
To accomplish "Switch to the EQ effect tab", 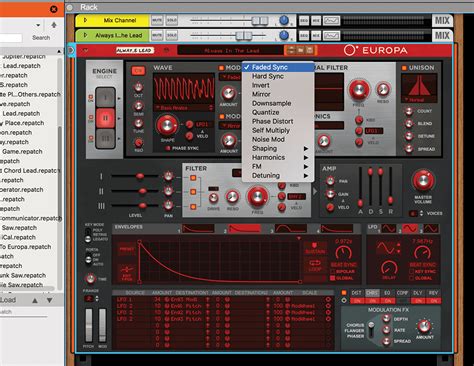I will tap(387, 293).
